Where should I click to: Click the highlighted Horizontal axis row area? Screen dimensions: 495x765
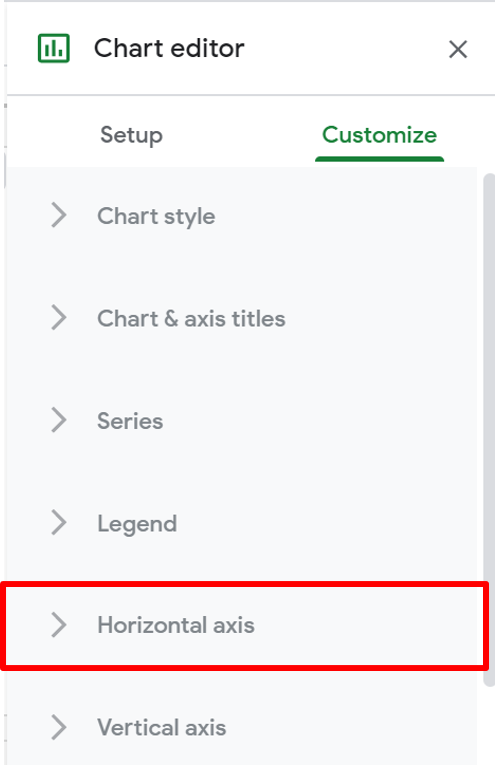point(244,626)
